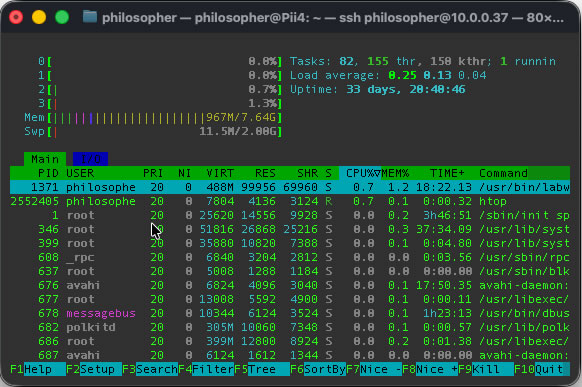This screenshot has height=387, width=582.
Task: Select the polkitd process row
Action: coord(290,327)
